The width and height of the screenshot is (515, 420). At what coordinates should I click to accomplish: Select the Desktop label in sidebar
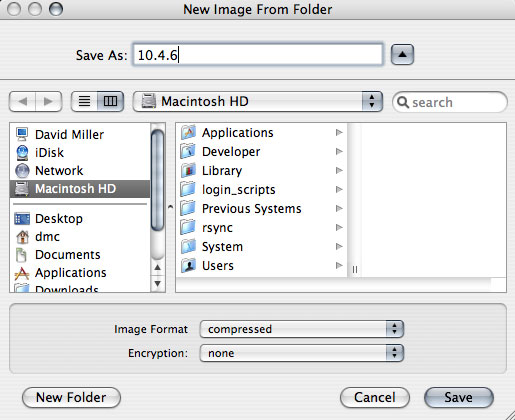[x=59, y=219]
